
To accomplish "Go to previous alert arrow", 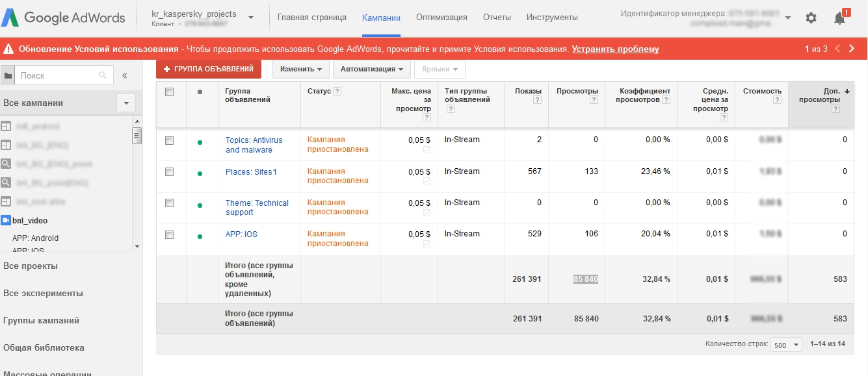I will click(837, 49).
